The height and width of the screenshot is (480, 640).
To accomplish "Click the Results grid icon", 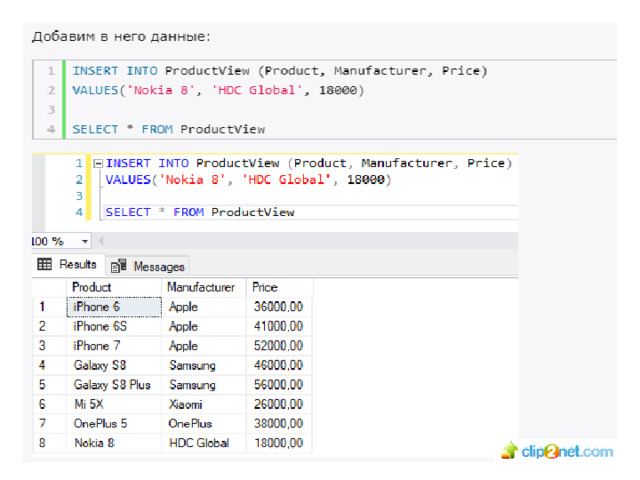I will [x=44, y=265].
